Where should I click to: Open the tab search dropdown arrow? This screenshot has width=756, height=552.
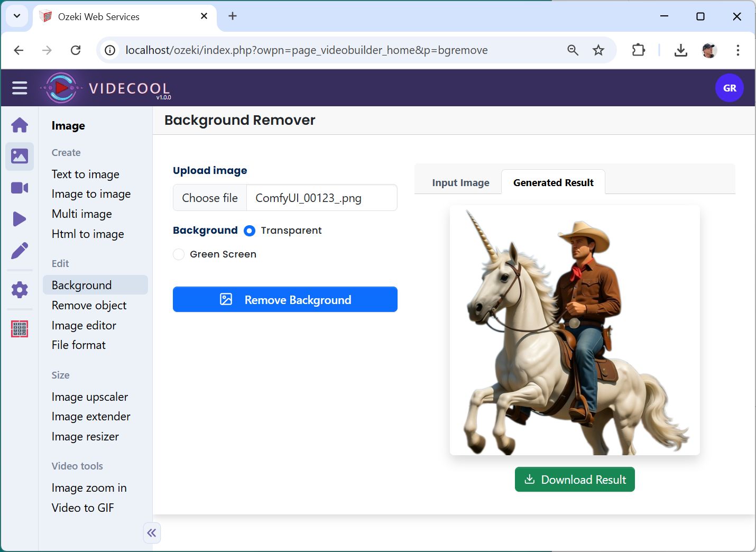17,16
